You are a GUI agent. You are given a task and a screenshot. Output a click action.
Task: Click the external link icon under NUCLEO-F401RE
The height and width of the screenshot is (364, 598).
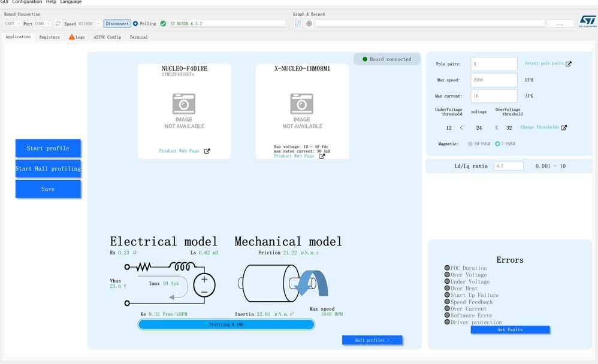(x=207, y=151)
